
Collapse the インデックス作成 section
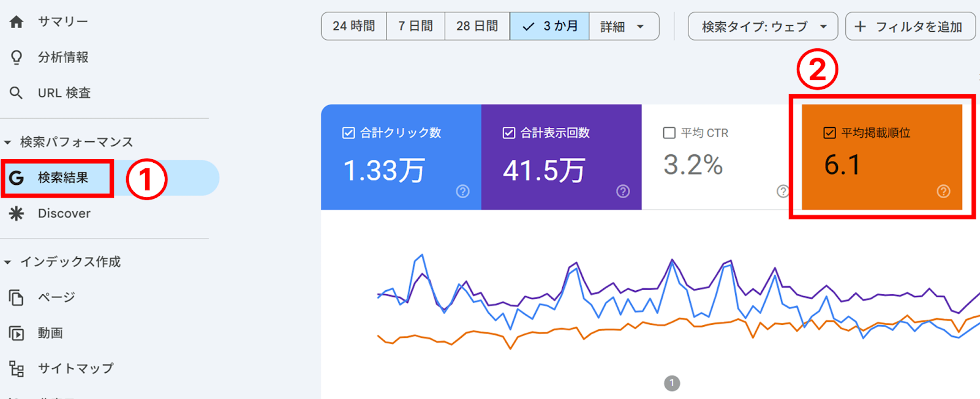(x=8, y=263)
